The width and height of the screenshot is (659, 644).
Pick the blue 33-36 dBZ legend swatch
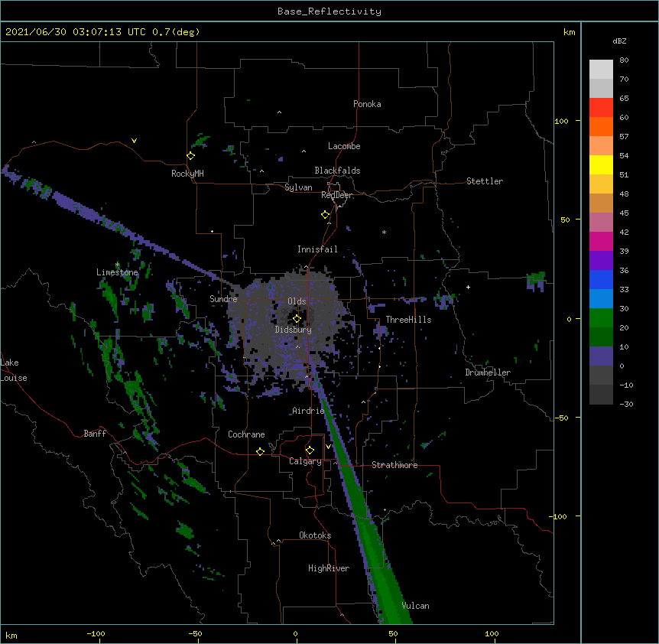(x=601, y=279)
